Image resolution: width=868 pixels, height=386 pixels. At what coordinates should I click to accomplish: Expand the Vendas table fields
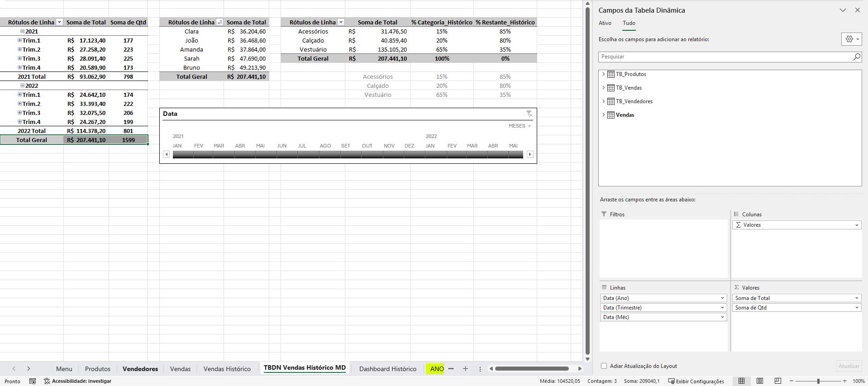pyautogui.click(x=603, y=115)
